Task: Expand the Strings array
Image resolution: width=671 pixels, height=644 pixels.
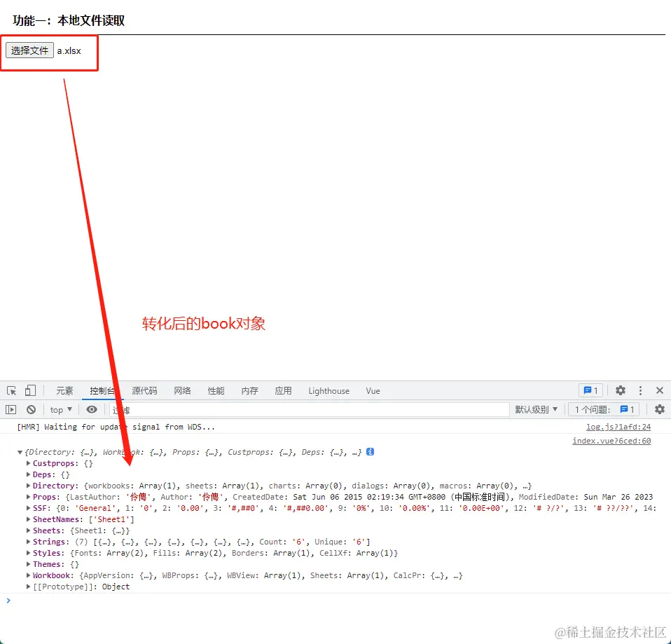Action: (x=28, y=542)
